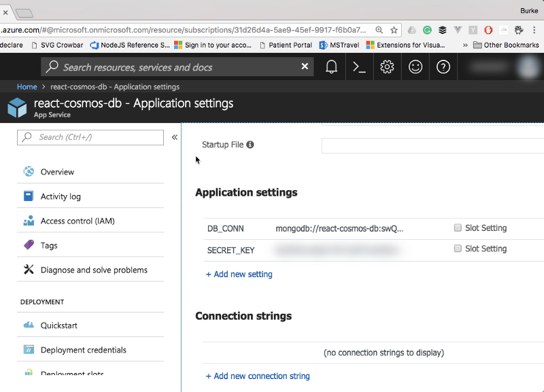Viewport: 544px width, 392px height.
Task: Click the magnifier in global search bar
Action: [52, 67]
